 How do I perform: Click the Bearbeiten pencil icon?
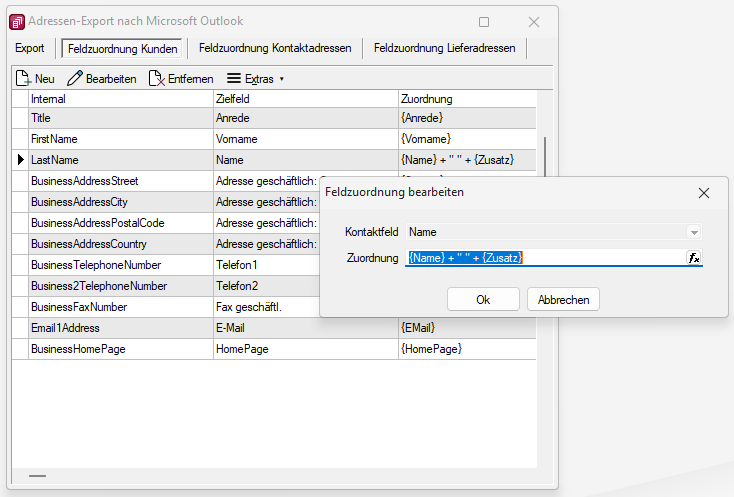[x=75, y=79]
